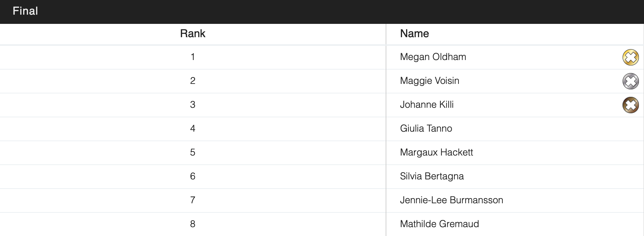Viewport: 644px width, 236px height.
Task: Click rank 7 cell
Action: [x=193, y=200]
